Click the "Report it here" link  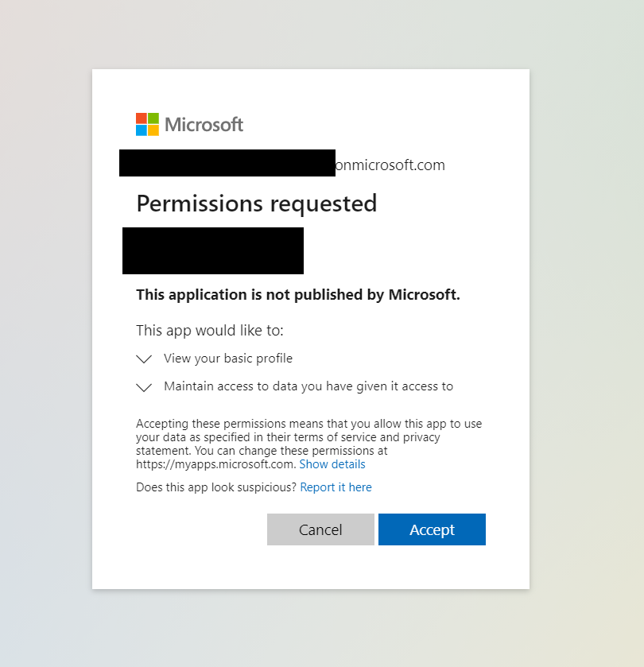[336, 487]
